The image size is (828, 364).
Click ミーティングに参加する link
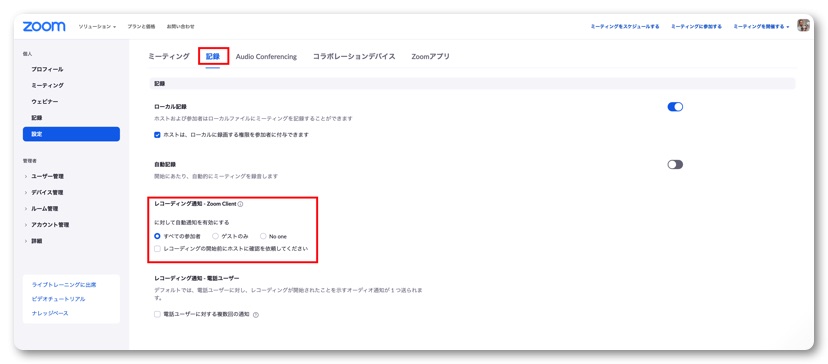pos(696,26)
